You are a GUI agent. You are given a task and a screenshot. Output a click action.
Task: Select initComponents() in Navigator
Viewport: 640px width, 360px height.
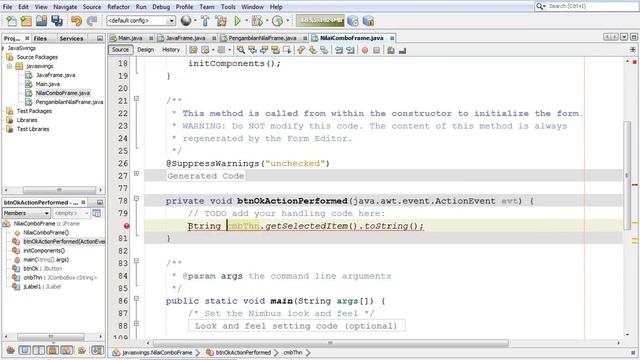[x=44, y=251]
